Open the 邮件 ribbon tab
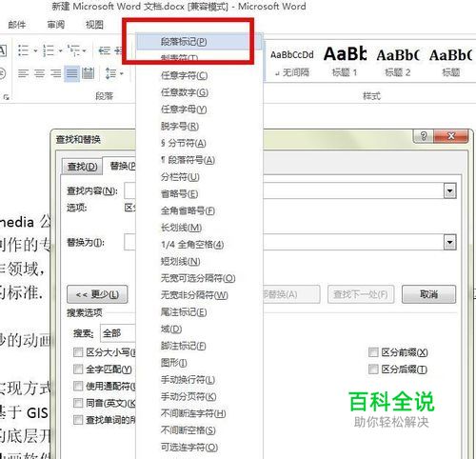 (17, 25)
